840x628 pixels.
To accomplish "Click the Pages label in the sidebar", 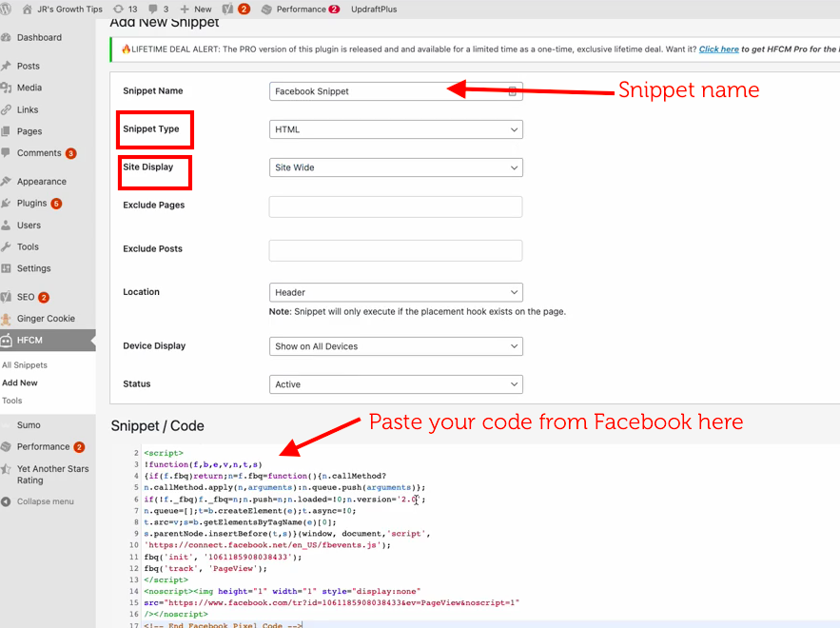I will (29, 131).
